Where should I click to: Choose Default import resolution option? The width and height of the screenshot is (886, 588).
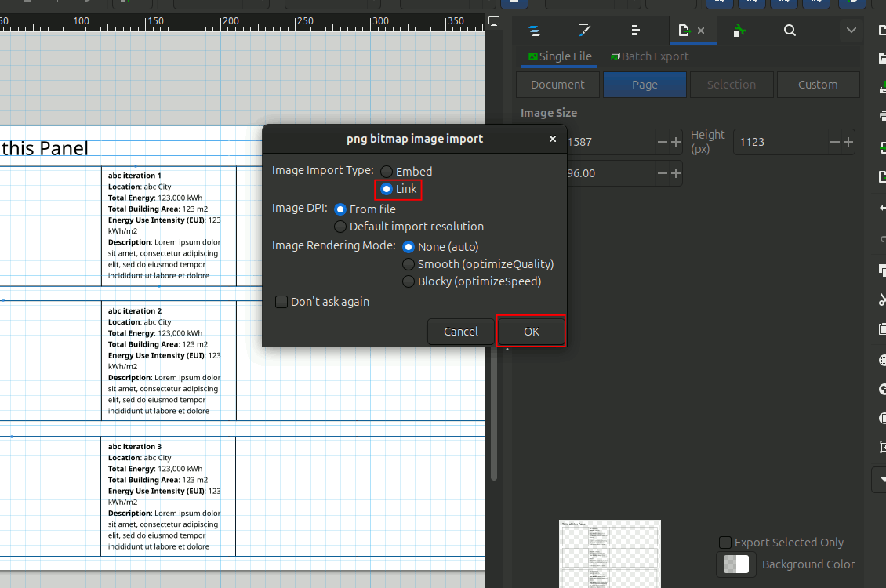pyautogui.click(x=340, y=227)
